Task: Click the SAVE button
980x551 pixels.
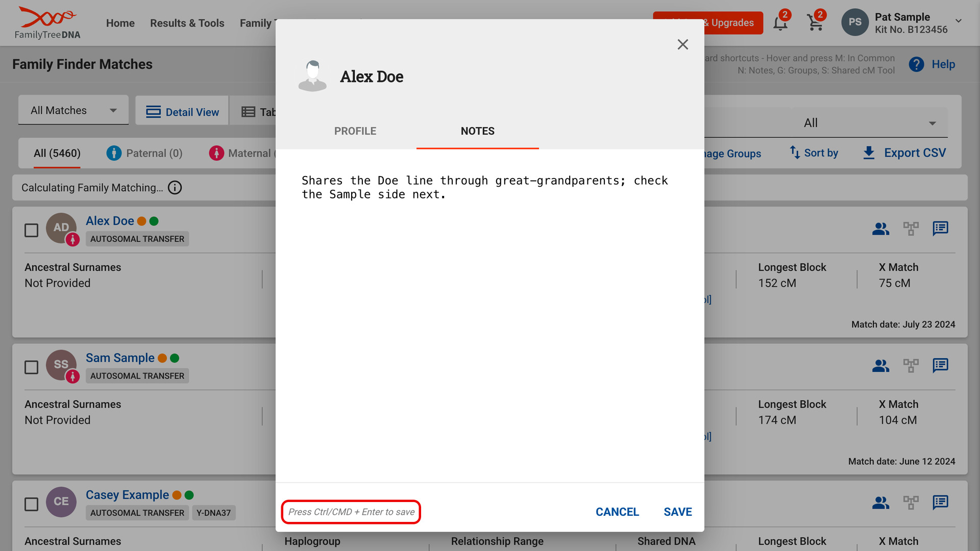Action: click(x=678, y=512)
